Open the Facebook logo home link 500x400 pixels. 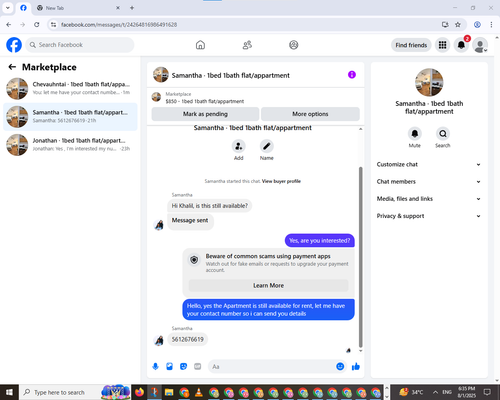pyautogui.click(x=14, y=45)
